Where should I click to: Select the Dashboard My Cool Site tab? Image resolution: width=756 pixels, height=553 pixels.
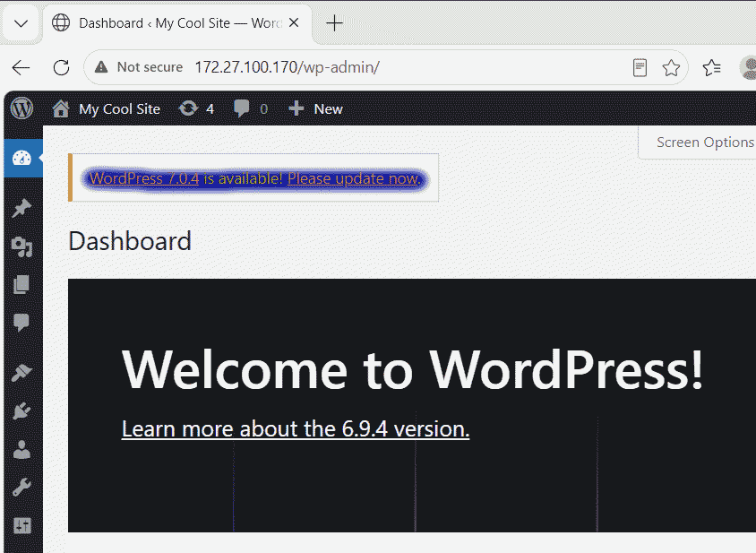178,23
